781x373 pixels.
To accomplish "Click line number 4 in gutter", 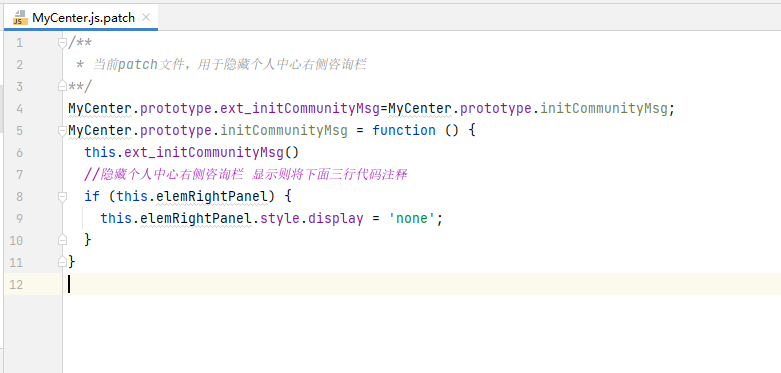I will [x=19, y=109].
